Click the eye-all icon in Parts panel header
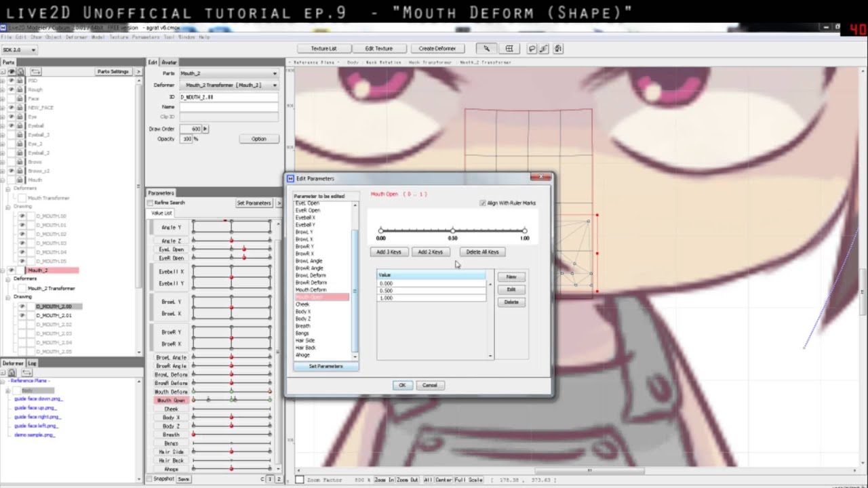This screenshot has width=868, height=488. (11, 71)
